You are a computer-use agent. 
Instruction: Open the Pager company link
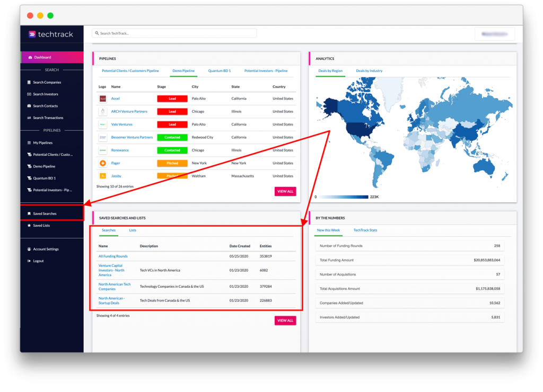(x=115, y=163)
